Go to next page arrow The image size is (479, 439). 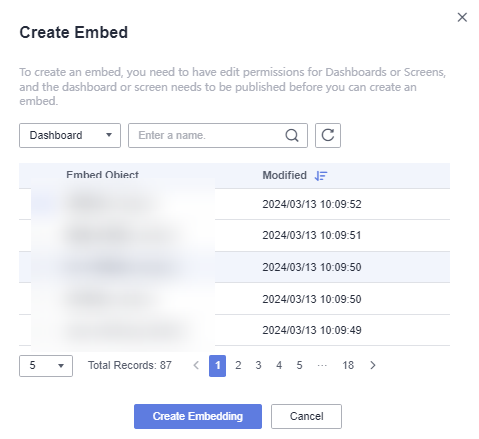coord(373,366)
